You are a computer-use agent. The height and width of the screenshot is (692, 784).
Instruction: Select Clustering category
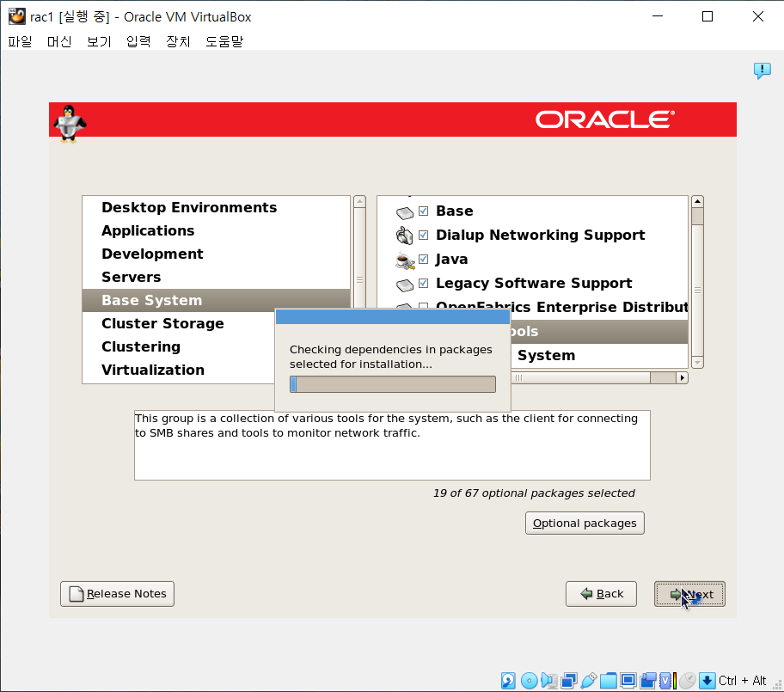click(x=179, y=346)
